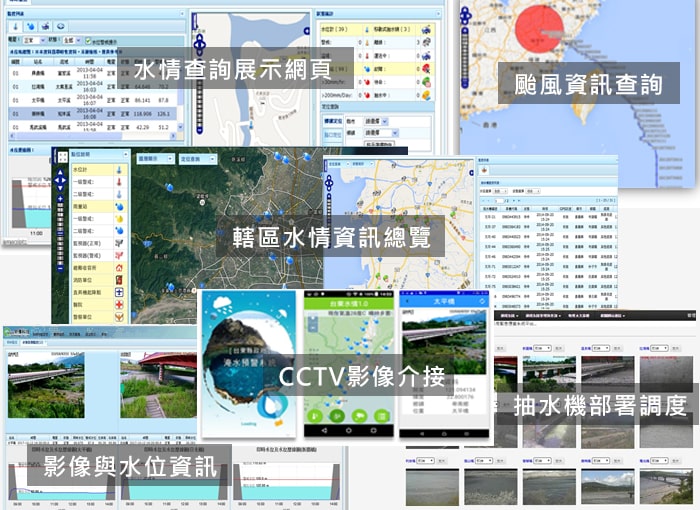Click the mobile pump truck icon beside (3)
This screenshot has height=510, width=700.
point(427,29)
